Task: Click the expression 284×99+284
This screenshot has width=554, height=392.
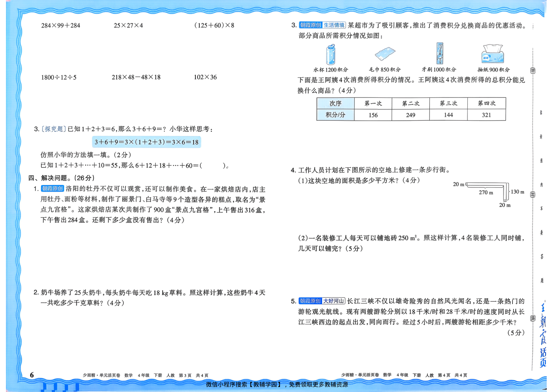Action: pyautogui.click(x=61, y=25)
